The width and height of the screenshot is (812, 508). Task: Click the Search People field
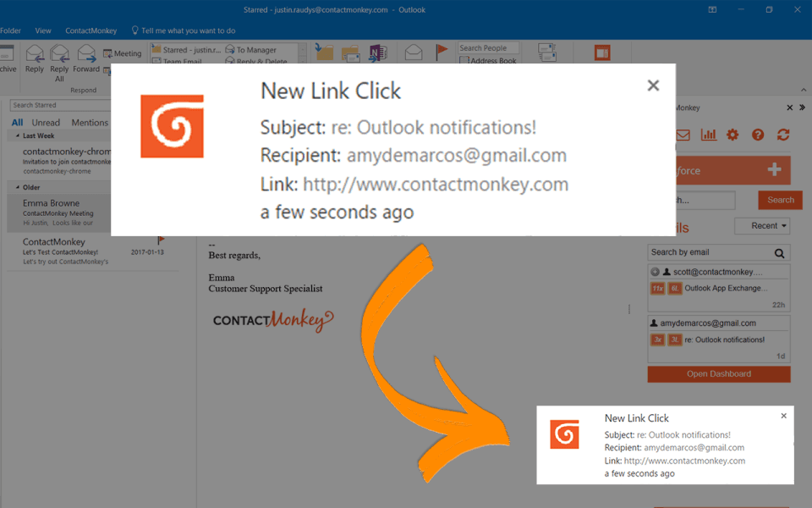(x=488, y=47)
